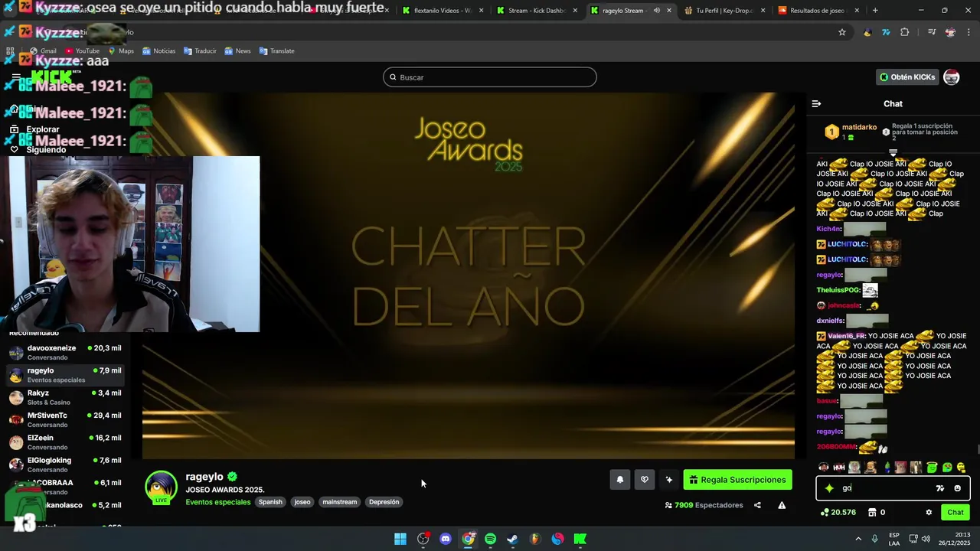Open davooxeneize in recommended channels
This screenshot has width=980, height=551.
pyautogui.click(x=65, y=353)
